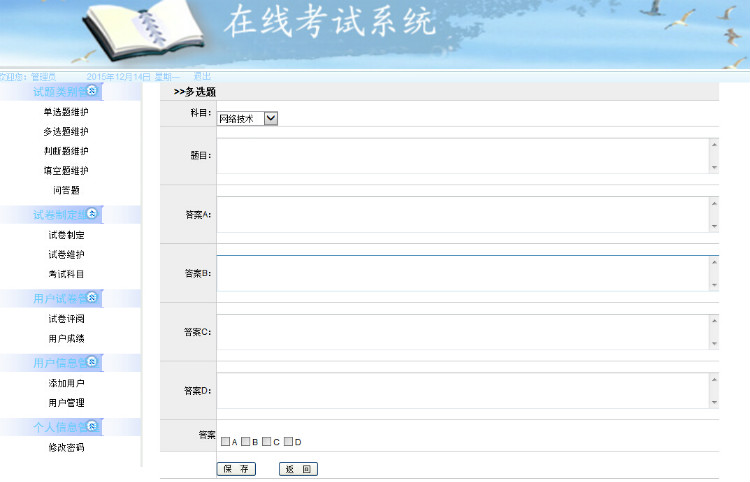Collapse the 用户试卷 sidebar section icon

coord(92,297)
